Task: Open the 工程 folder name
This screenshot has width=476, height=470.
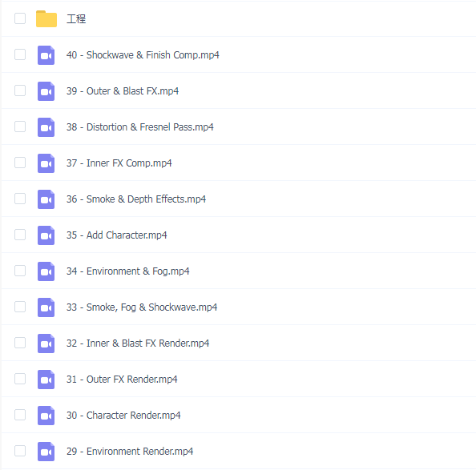Action: (x=76, y=18)
